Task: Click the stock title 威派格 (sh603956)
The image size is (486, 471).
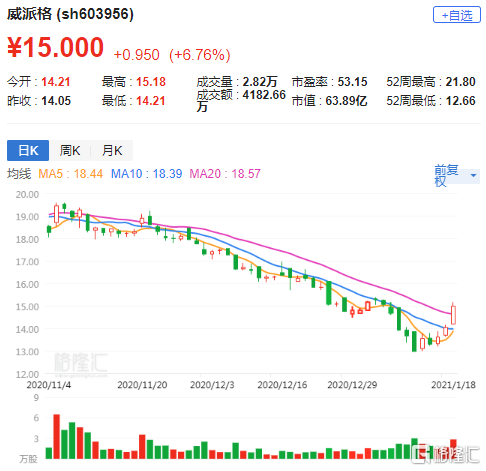Action: 70,14
